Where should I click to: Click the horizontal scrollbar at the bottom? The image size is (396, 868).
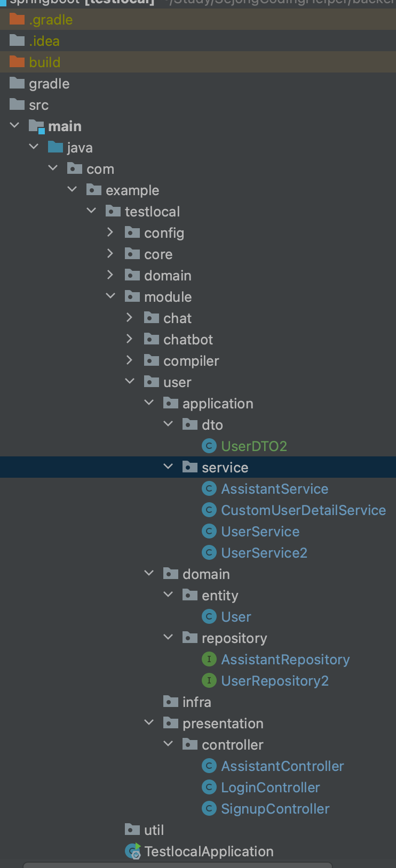[x=178, y=865]
